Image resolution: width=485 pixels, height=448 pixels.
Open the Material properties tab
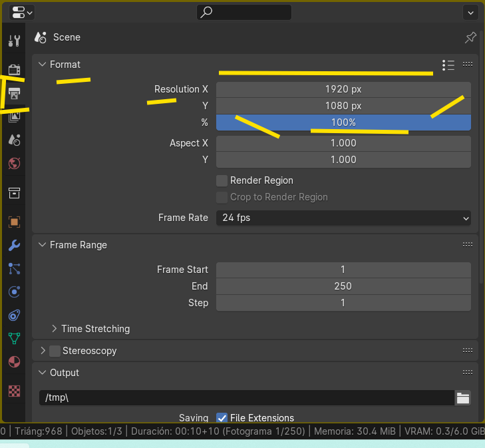point(14,362)
